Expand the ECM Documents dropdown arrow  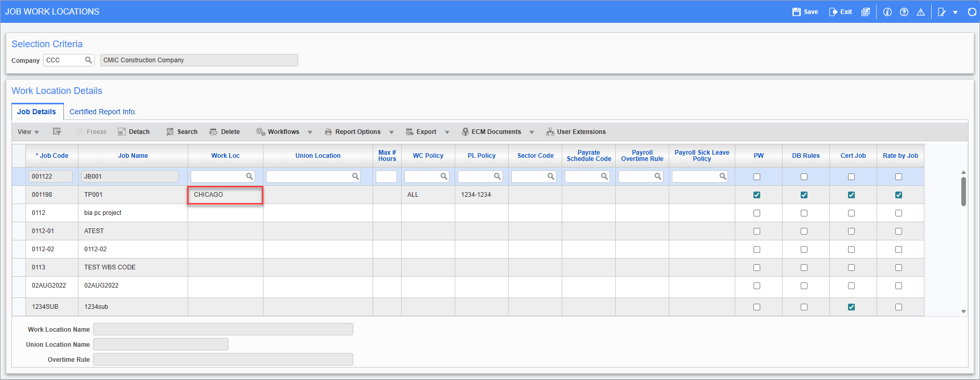(532, 132)
